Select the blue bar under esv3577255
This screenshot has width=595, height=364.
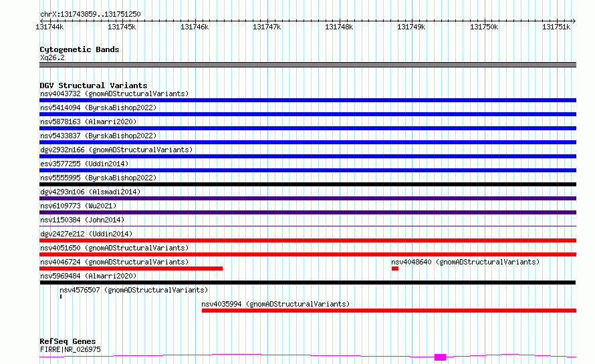[308, 170]
